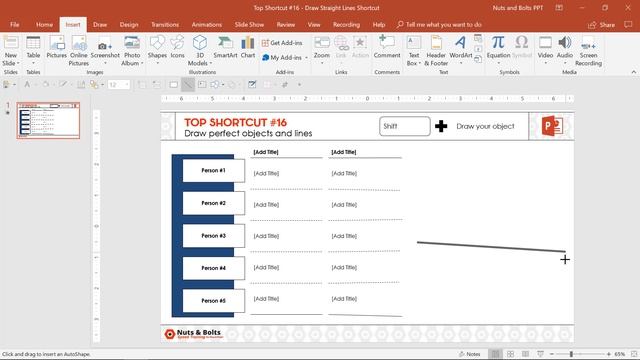Open the Animations tab

pos(207,24)
